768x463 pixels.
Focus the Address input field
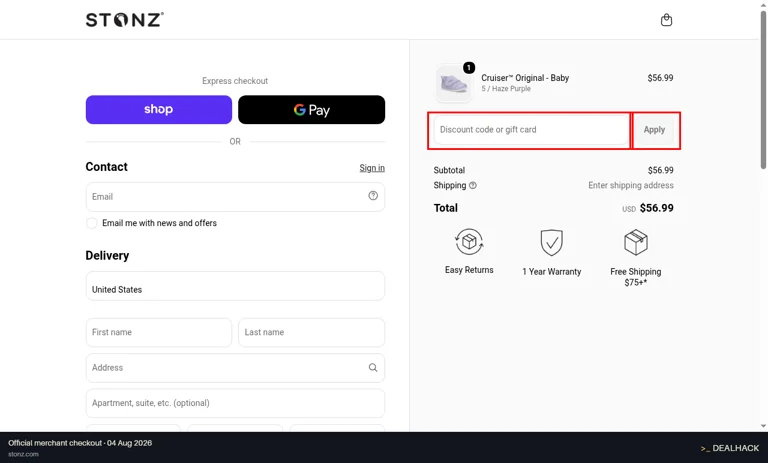pos(235,367)
